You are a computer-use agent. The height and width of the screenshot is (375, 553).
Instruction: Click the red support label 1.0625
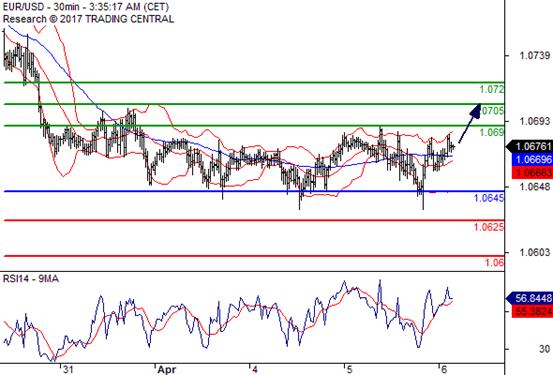[489, 227]
